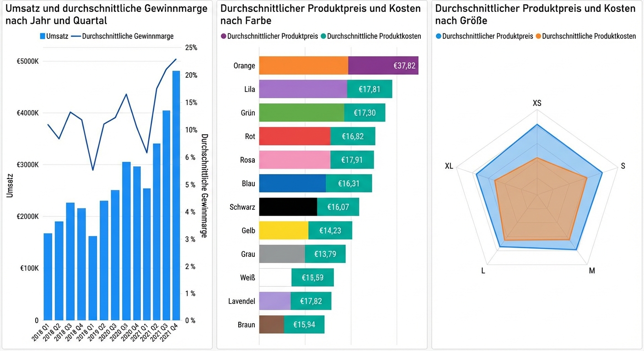The height and width of the screenshot is (351, 644).
Task: Select the €17,81 segment in Lila row
Action: pyautogui.click(x=370, y=89)
